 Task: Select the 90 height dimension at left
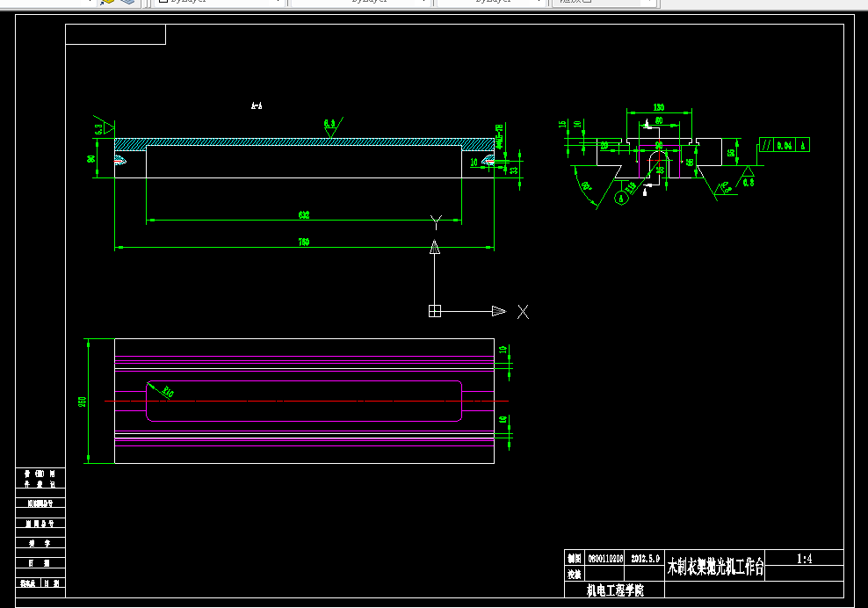coord(90,158)
